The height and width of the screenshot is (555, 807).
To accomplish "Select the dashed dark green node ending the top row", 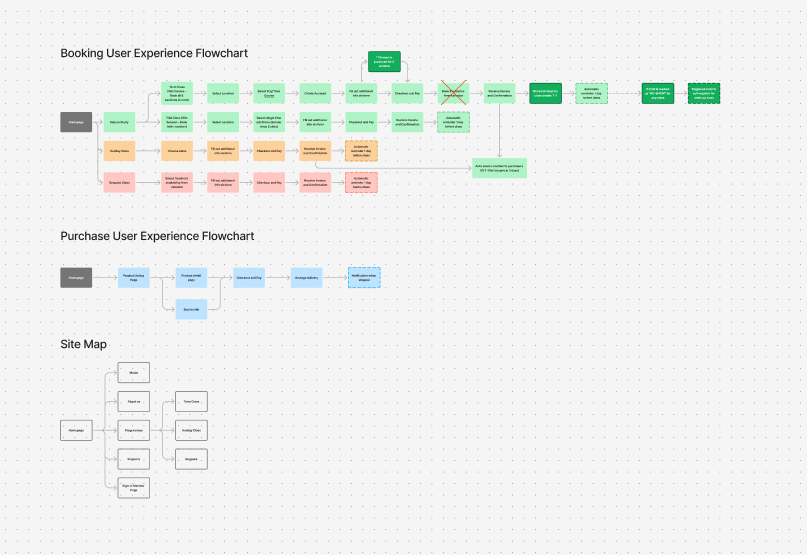I will point(704,93).
